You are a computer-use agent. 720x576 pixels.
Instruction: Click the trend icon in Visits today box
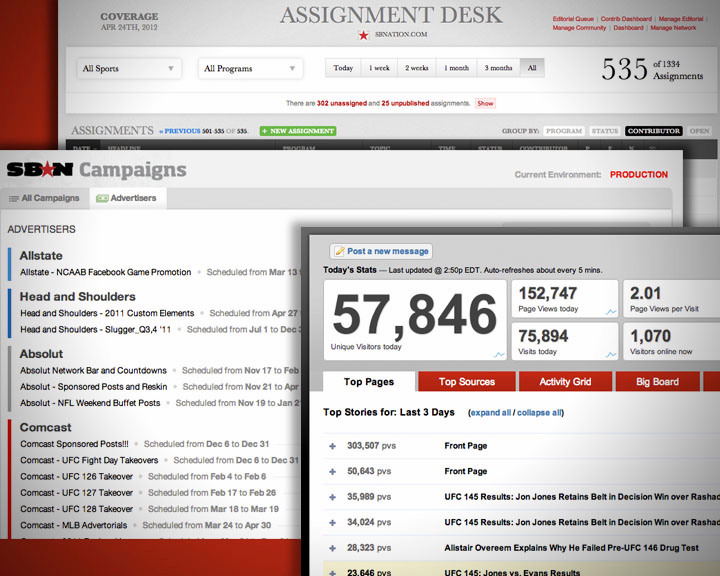[611, 355]
